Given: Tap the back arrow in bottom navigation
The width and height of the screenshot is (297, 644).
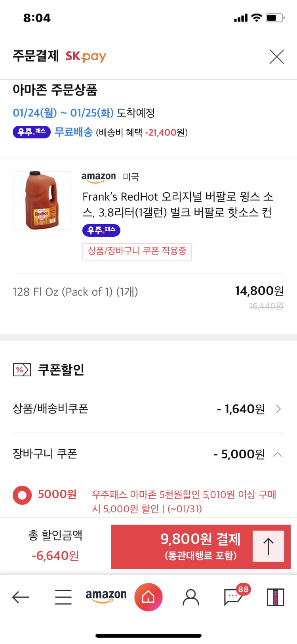Looking at the screenshot, I should 21,597.
